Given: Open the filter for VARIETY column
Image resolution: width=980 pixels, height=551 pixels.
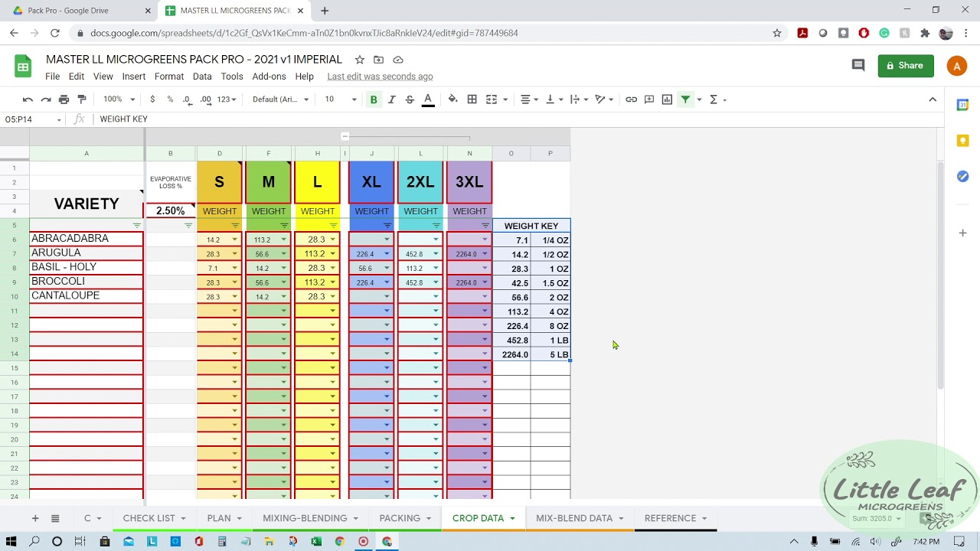Looking at the screenshot, I should click(137, 226).
